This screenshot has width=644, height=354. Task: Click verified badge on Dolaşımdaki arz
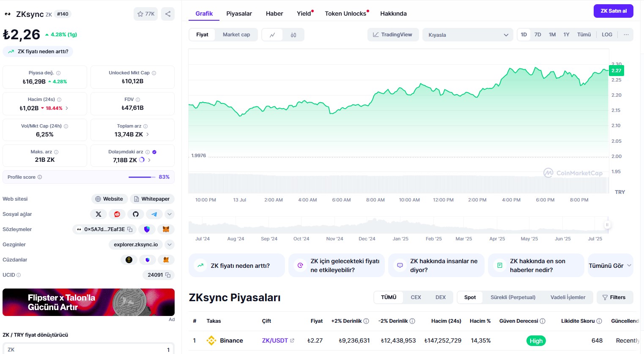[x=154, y=152]
